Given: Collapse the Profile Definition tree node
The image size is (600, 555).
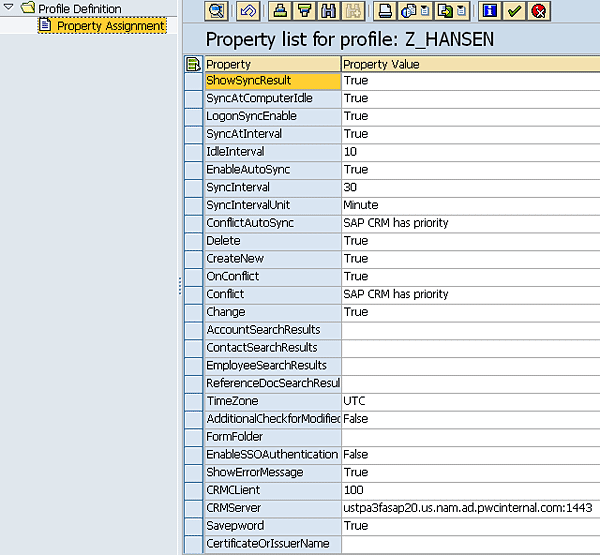Looking at the screenshot, I should [8, 7].
